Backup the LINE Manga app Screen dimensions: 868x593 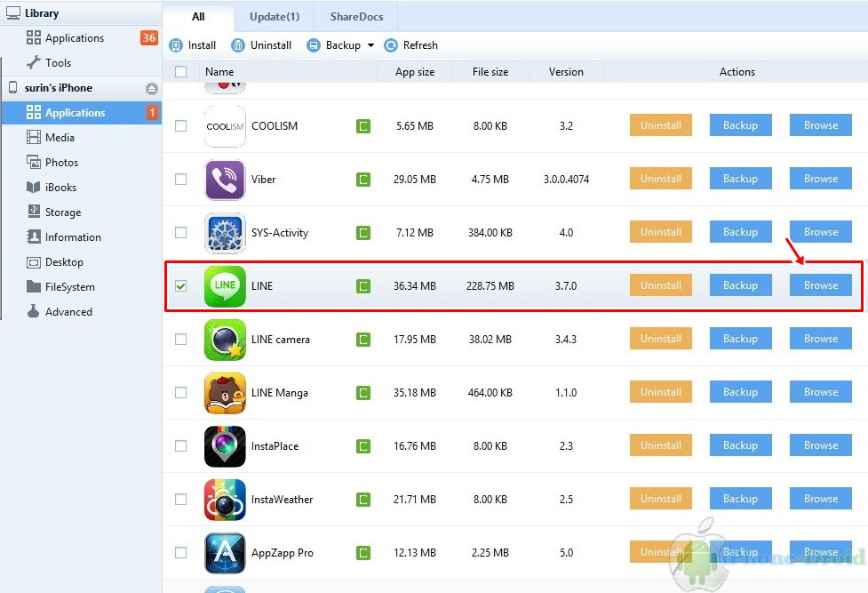pyautogui.click(x=741, y=392)
